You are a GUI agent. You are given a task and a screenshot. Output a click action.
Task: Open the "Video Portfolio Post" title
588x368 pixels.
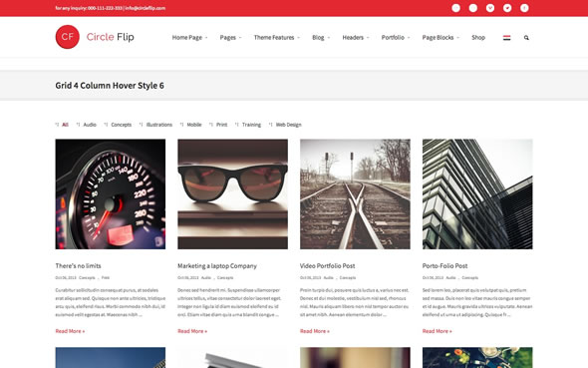[327, 265]
